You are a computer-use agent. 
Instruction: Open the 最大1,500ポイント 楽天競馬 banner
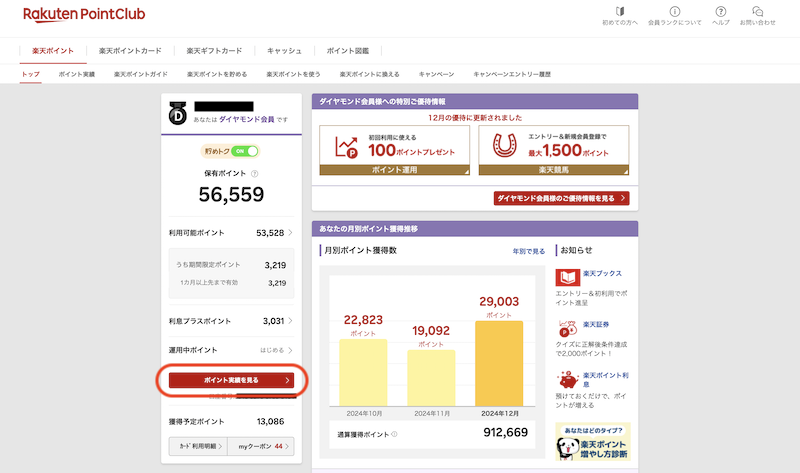tap(554, 151)
